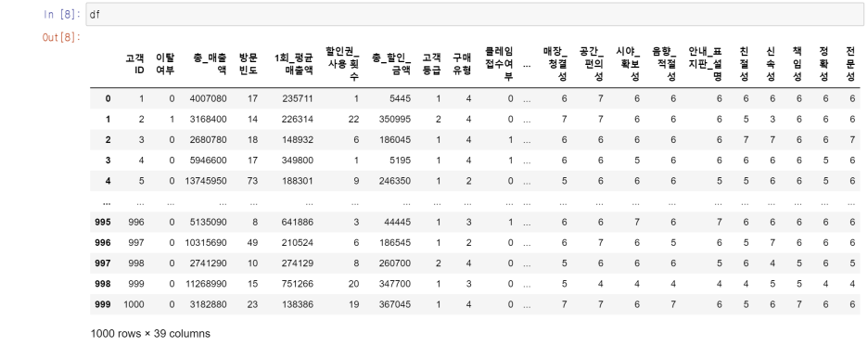Click the average sales cell 751266

298,284
